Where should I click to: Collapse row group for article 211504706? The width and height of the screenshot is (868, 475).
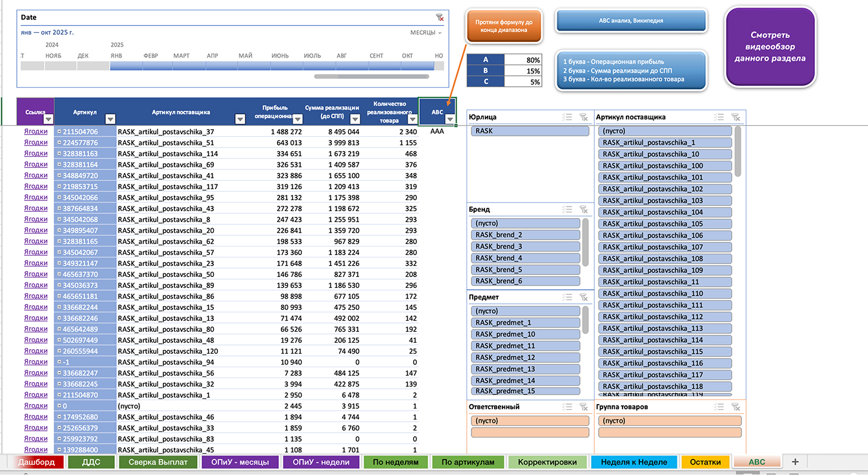tap(59, 132)
